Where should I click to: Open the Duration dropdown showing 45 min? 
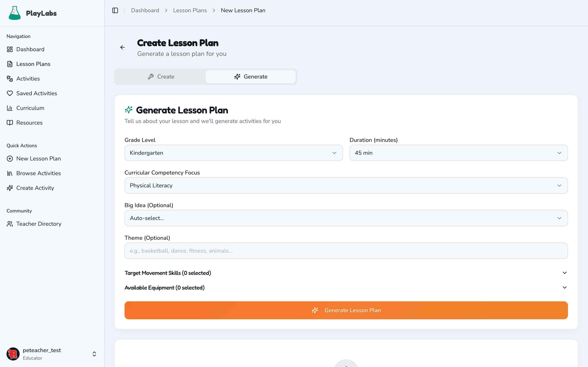click(x=458, y=153)
